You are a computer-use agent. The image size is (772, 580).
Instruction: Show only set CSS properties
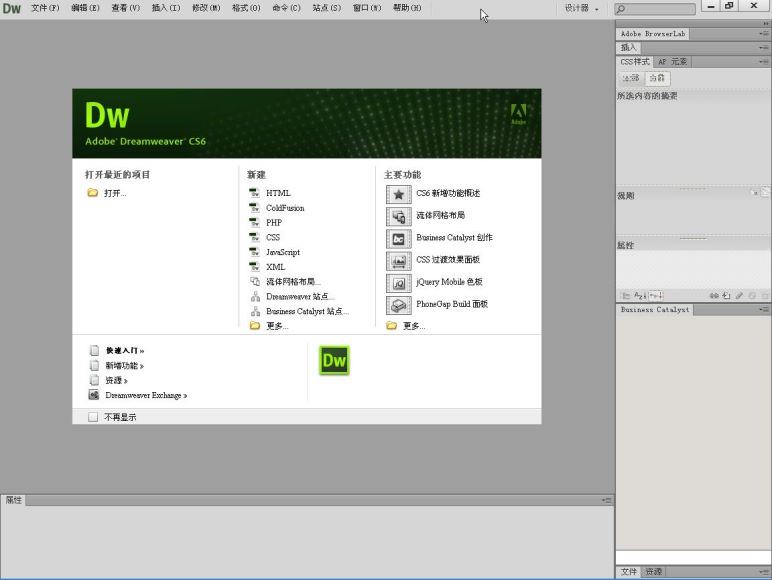(656, 295)
